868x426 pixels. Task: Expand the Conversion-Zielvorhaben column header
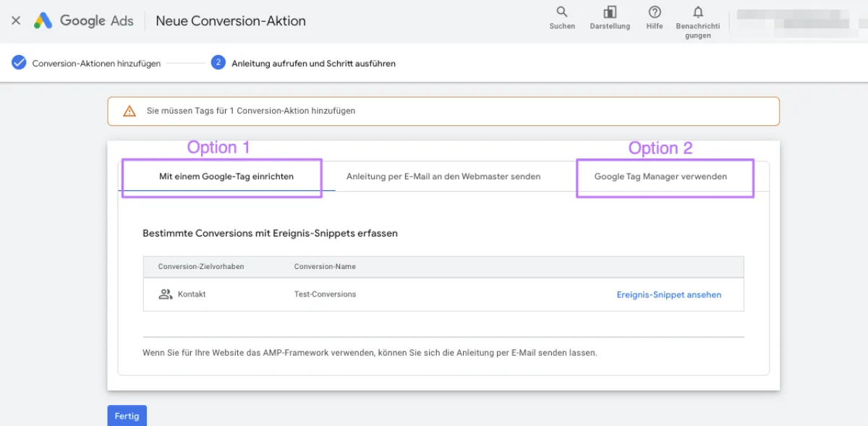[x=200, y=266]
